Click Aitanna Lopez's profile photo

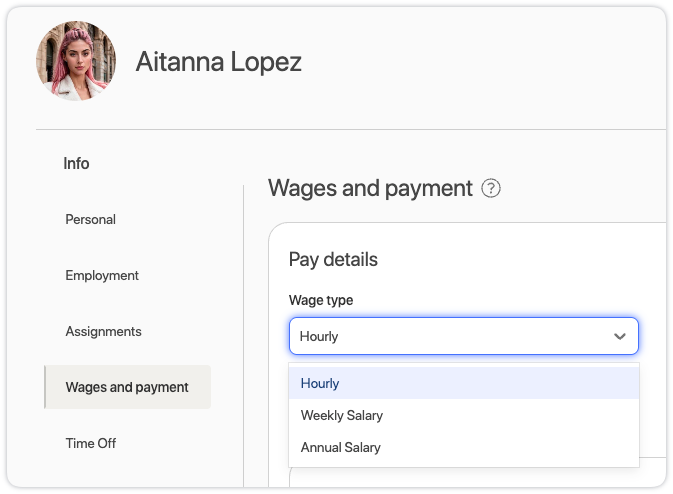click(x=76, y=62)
